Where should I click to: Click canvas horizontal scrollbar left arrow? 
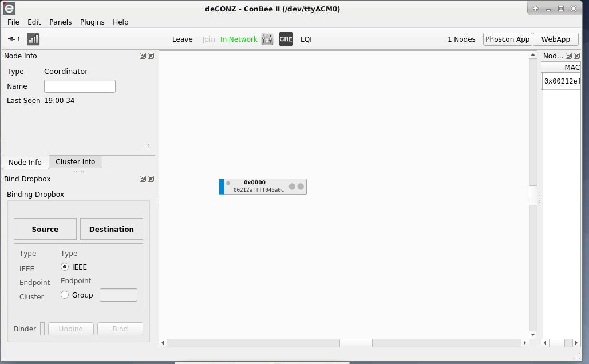click(163, 343)
